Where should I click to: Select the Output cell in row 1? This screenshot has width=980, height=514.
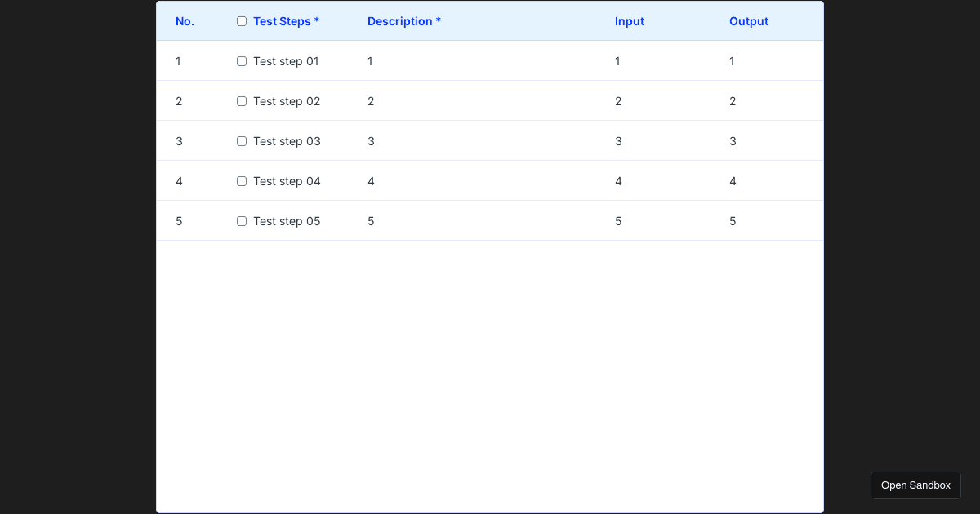(732, 61)
